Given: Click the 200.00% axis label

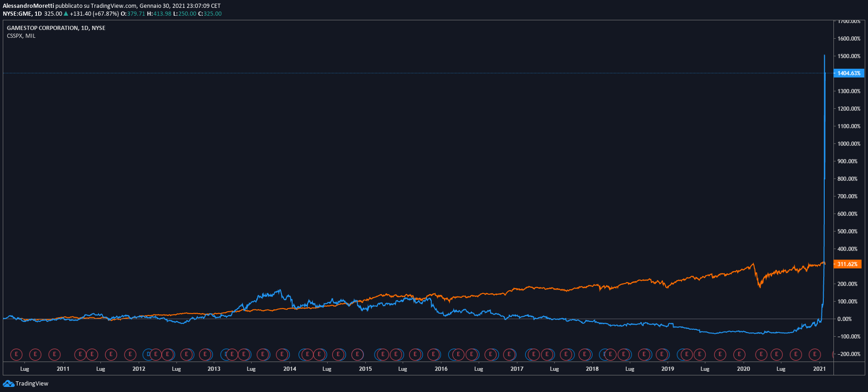Looking at the screenshot, I should click(847, 284).
